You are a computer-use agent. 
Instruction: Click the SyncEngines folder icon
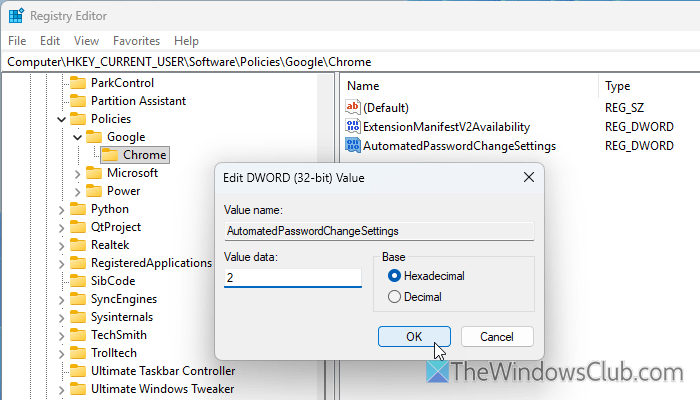click(x=78, y=299)
